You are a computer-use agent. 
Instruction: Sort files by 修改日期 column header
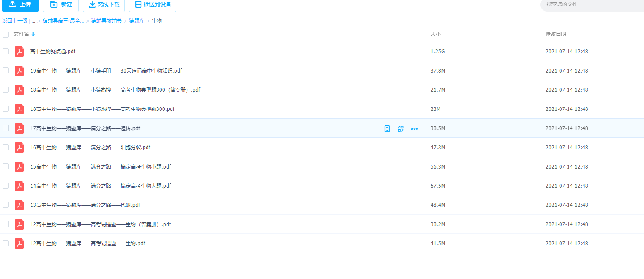tap(555, 34)
